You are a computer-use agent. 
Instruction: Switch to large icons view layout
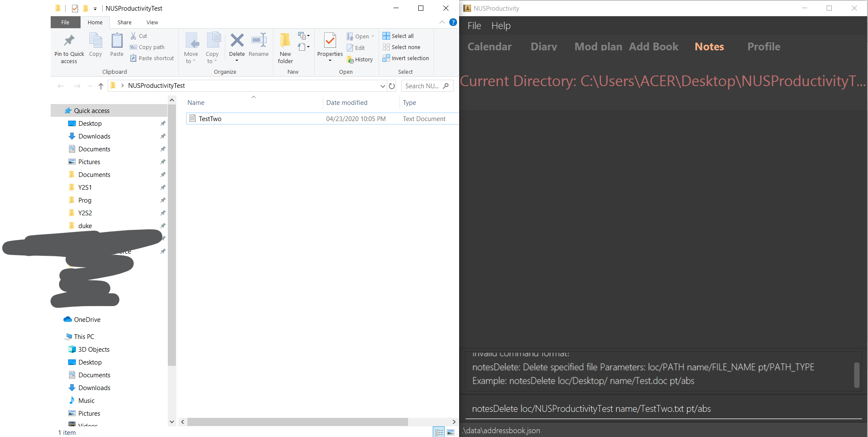click(451, 432)
